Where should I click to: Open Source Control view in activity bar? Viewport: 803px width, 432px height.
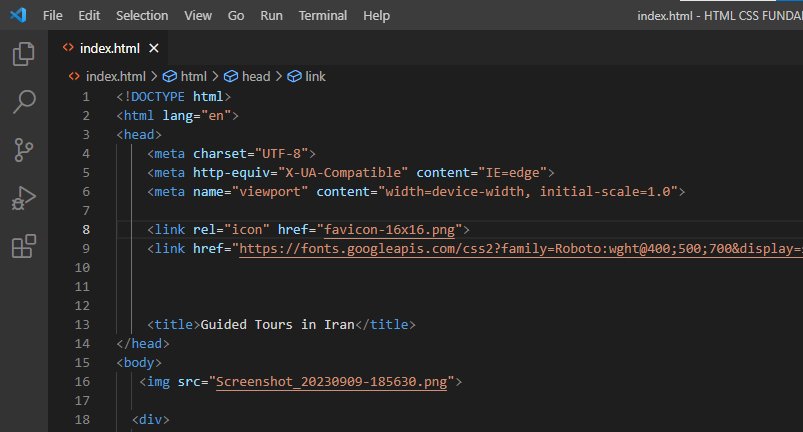tap(24, 150)
